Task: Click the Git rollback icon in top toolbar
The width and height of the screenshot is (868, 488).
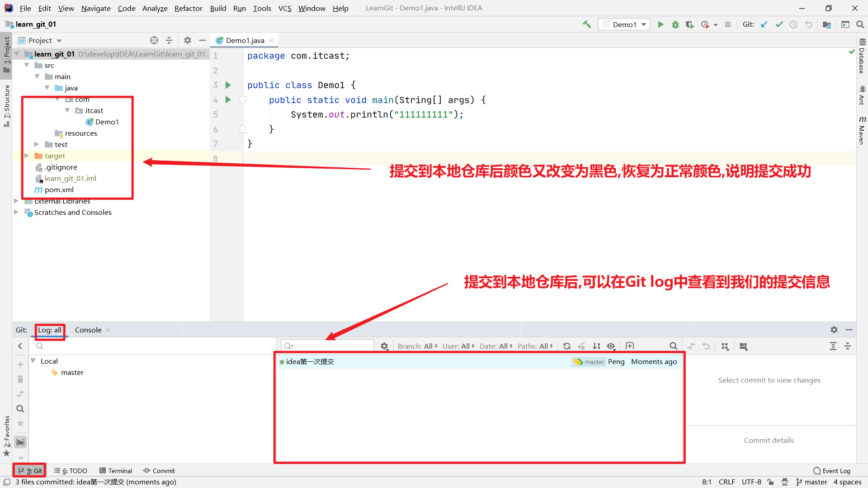Action: [808, 24]
